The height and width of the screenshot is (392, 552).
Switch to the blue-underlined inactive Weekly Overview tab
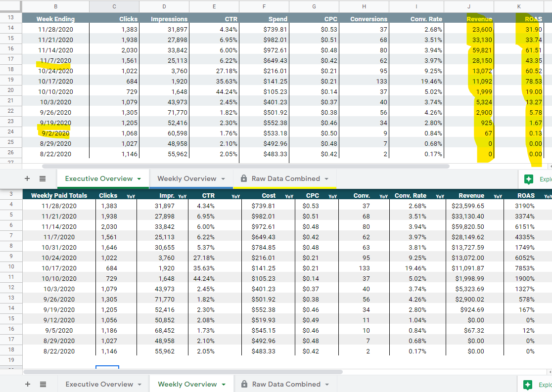click(186, 178)
